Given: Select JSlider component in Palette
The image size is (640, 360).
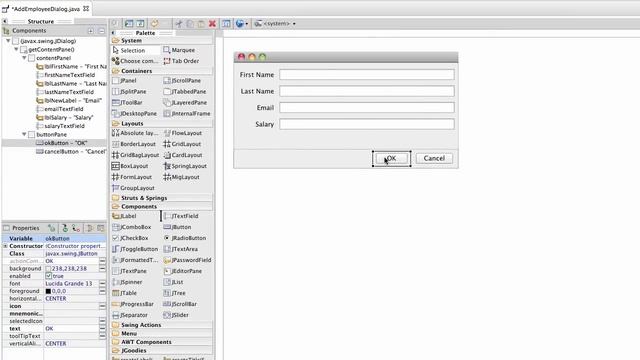Looking at the screenshot, I should (176, 315).
